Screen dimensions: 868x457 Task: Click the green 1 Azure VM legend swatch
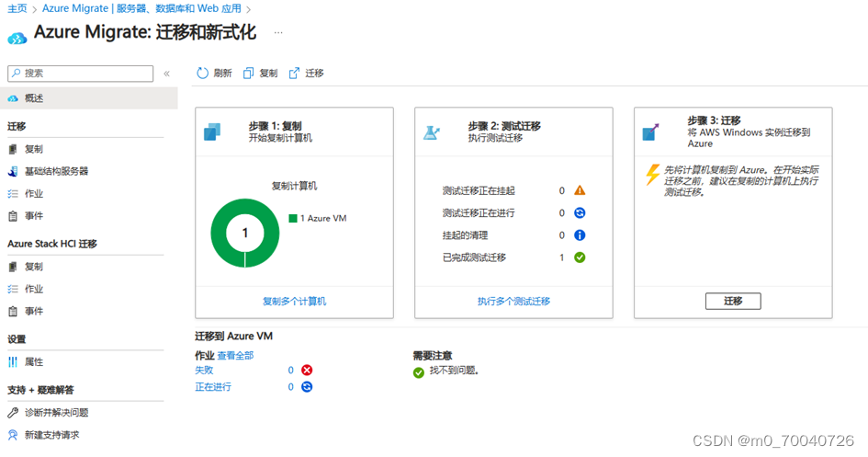293,218
